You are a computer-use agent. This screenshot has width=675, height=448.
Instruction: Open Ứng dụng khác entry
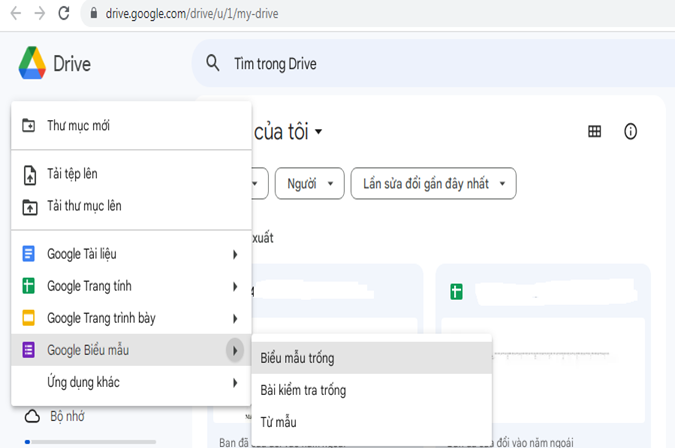click(x=131, y=382)
